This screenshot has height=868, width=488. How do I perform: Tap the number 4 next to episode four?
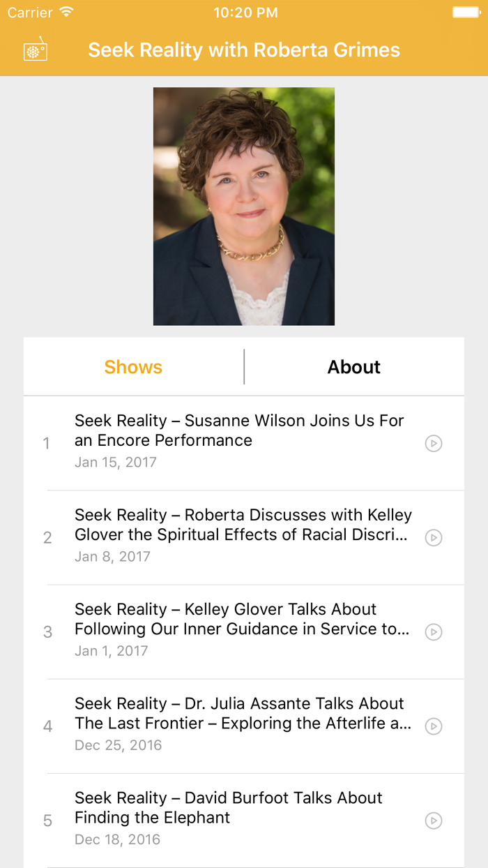click(x=47, y=726)
